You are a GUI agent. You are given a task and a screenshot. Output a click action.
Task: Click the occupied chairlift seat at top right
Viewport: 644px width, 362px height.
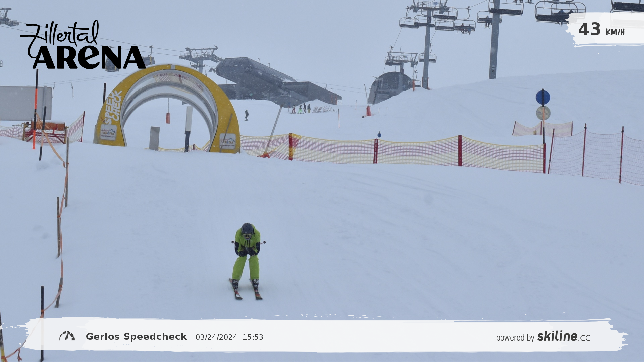[559, 13]
